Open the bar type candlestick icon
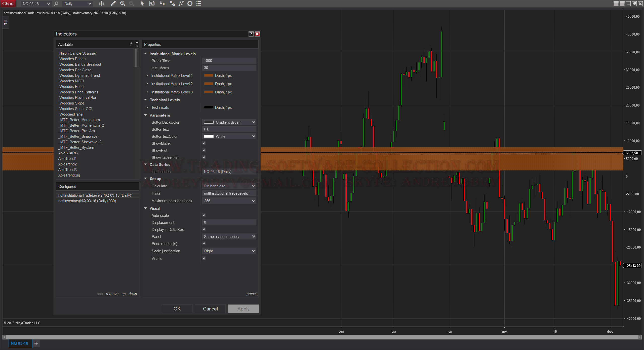Screen dimensions: 644x350 101,4
